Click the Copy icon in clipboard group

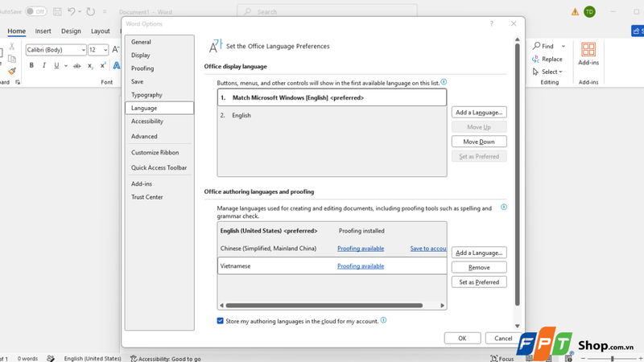[x=12, y=59]
